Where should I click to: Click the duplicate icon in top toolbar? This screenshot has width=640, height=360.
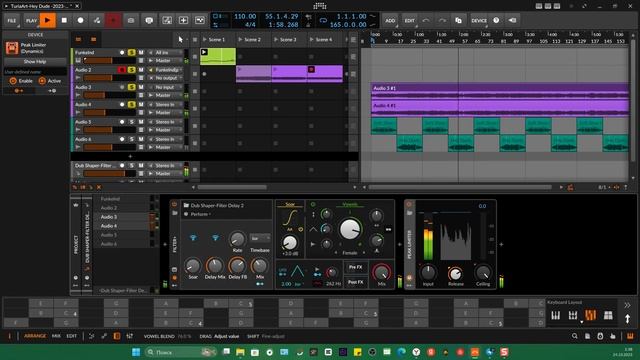coord(458,20)
